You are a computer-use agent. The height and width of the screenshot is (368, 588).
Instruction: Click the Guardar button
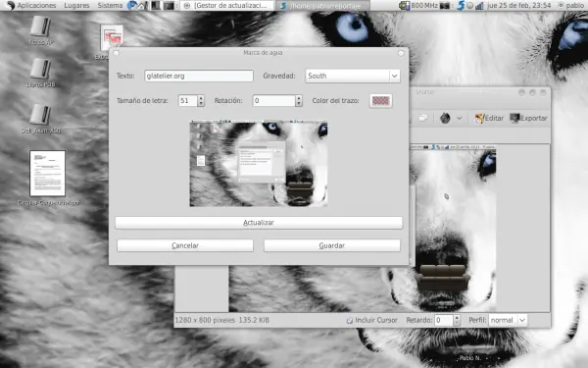point(332,245)
